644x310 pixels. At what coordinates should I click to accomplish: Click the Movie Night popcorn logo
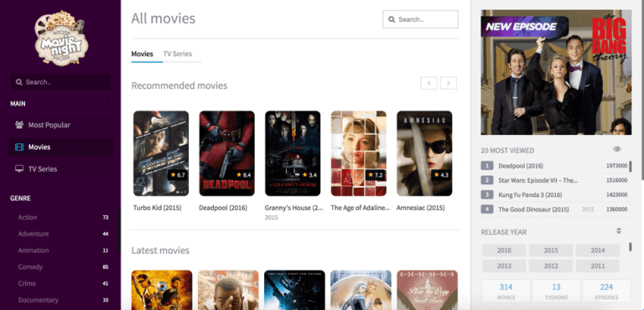pos(60,38)
